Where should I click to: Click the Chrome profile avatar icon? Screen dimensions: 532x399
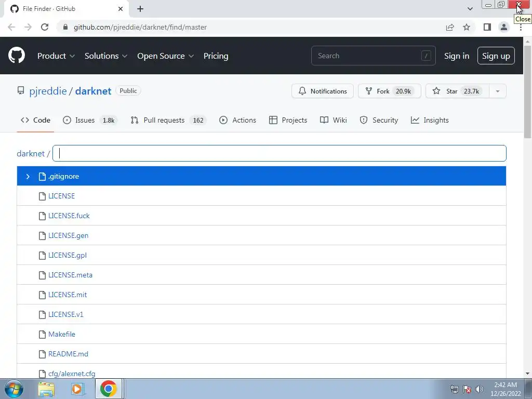(504, 27)
